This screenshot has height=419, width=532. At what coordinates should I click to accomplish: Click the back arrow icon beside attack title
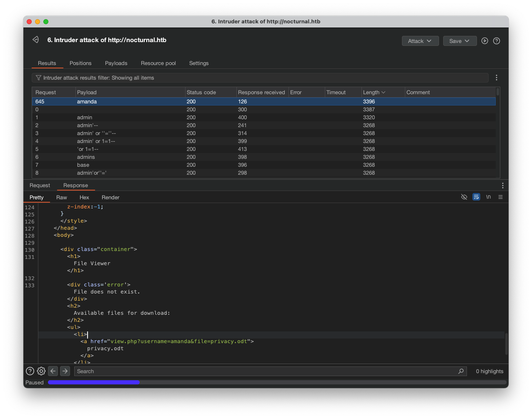pos(36,40)
